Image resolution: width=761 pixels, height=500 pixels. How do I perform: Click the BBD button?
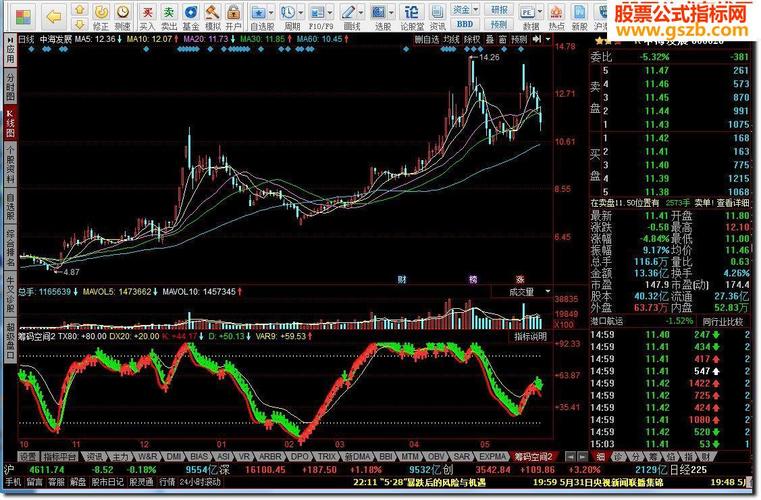coord(465,24)
